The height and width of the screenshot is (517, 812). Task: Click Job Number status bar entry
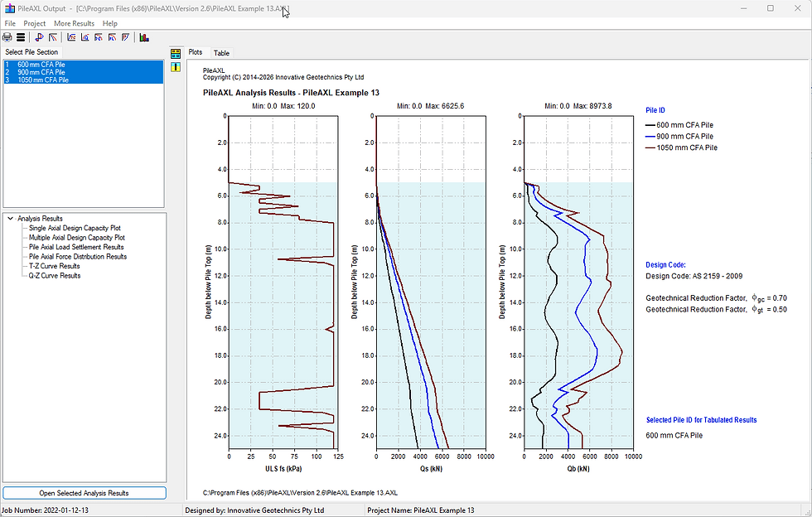click(x=45, y=510)
